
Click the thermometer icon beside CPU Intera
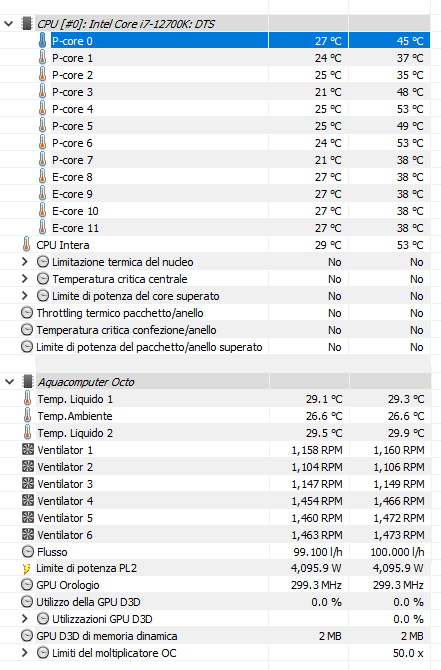(26, 244)
